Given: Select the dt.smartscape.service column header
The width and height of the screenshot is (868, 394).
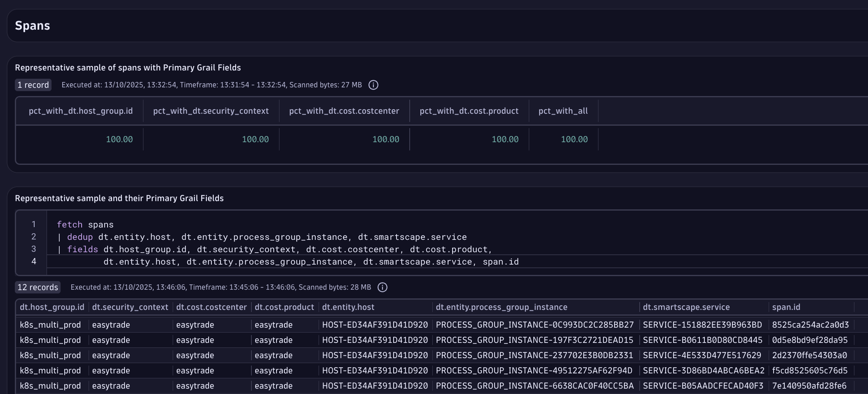Looking at the screenshot, I should [686, 307].
